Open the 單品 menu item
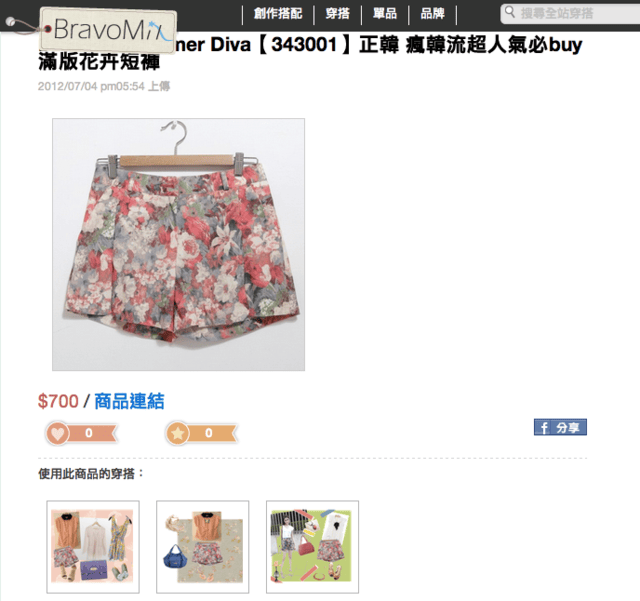The image size is (640, 601). [x=385, y=13]
